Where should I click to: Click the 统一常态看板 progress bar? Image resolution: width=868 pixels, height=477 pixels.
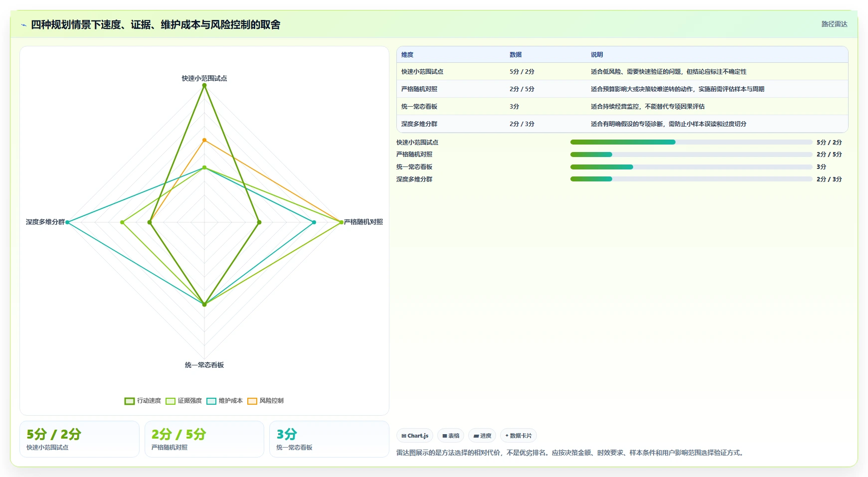[x=691, y=167]
